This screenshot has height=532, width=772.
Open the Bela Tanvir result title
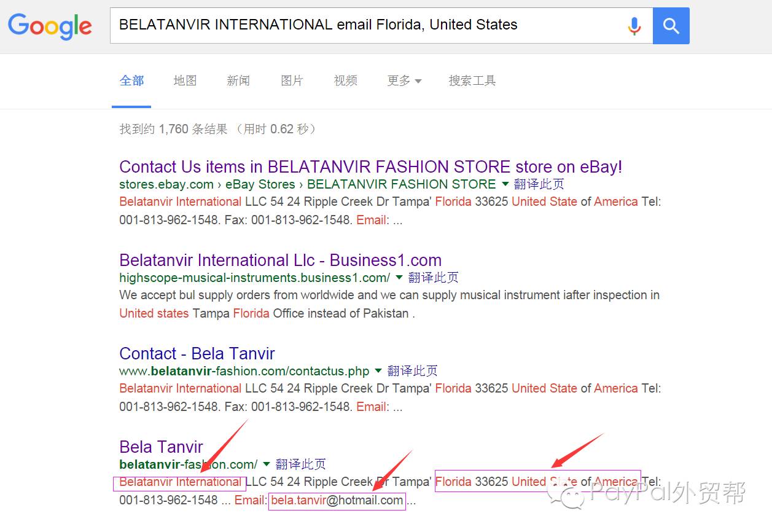click(x=161, y=447)
